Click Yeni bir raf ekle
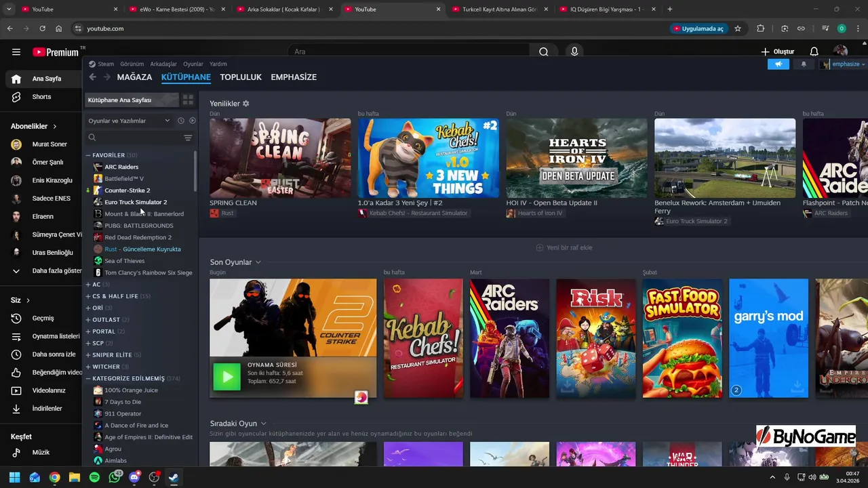This screenshot has width=868, height=488. tap(564, 247)
